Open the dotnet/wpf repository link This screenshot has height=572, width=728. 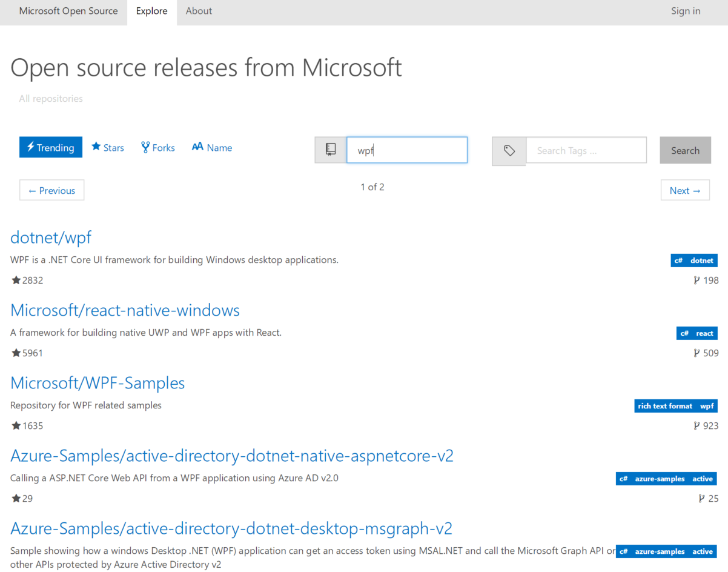pos(51,237)
